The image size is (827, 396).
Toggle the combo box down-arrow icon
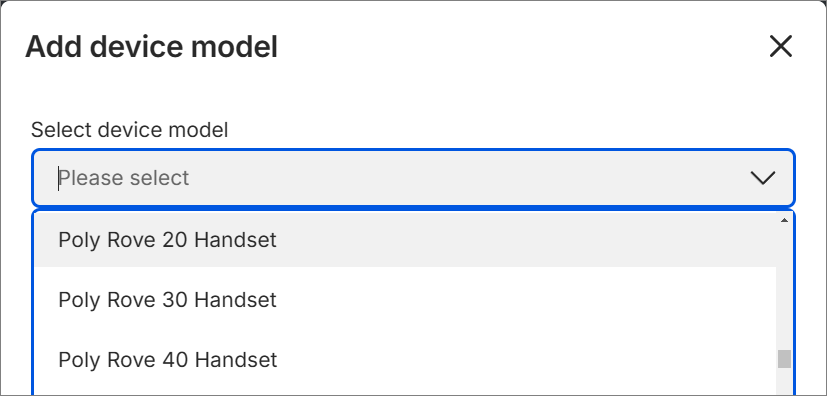pos(763,178)
